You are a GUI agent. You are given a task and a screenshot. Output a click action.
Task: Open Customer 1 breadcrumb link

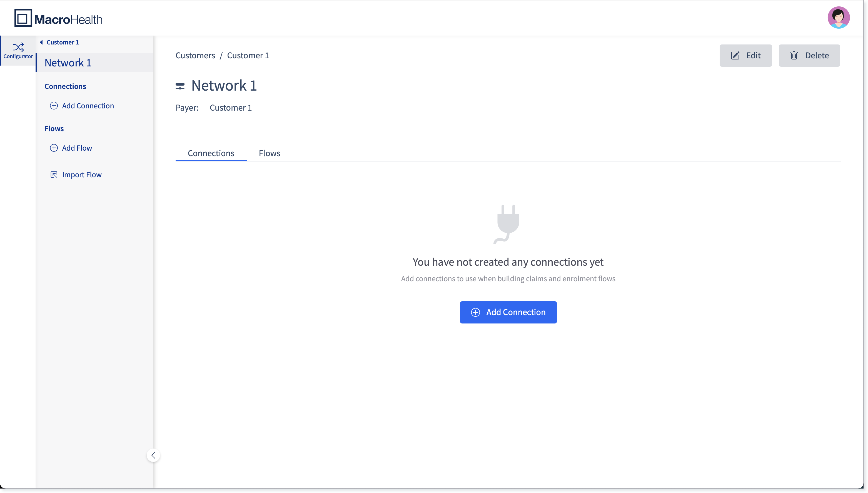248,56
